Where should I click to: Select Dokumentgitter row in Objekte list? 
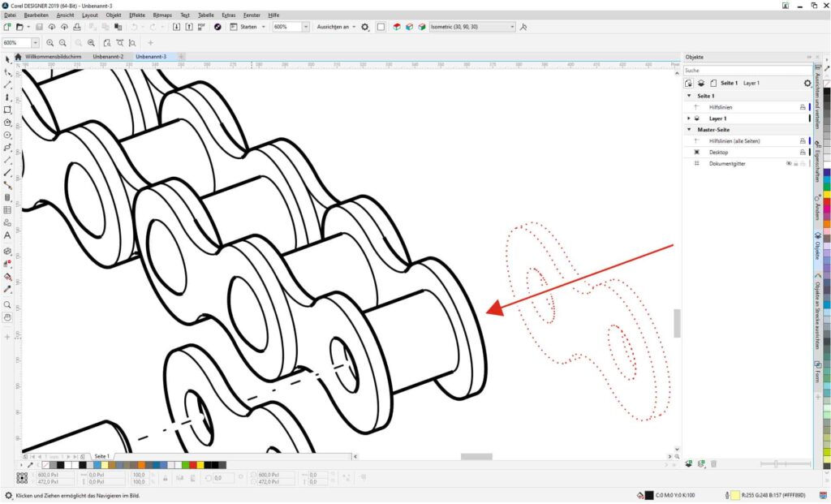click(x=747, y=164)
